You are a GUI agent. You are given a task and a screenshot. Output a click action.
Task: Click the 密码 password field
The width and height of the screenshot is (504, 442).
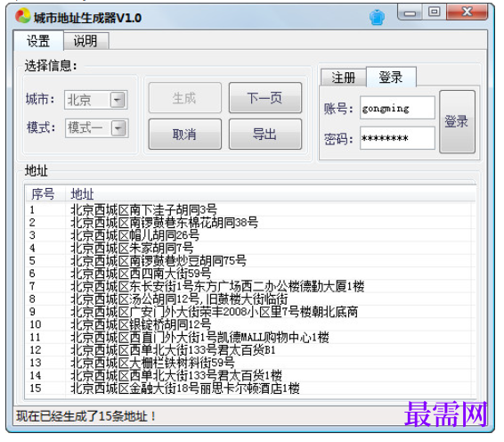tap(397, 138)
